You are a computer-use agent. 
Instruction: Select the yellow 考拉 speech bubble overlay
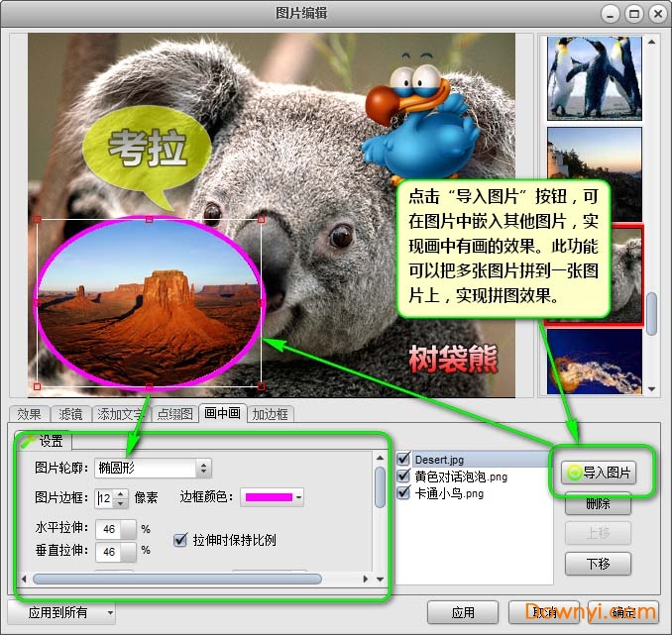[148, 151]
